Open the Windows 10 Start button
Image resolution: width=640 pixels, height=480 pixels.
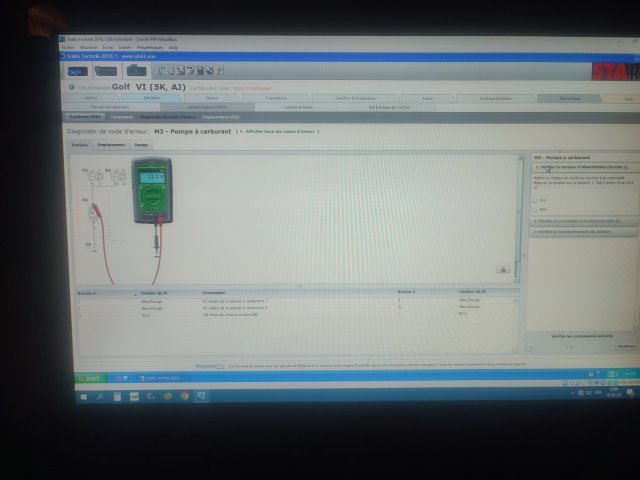(84, 396)
